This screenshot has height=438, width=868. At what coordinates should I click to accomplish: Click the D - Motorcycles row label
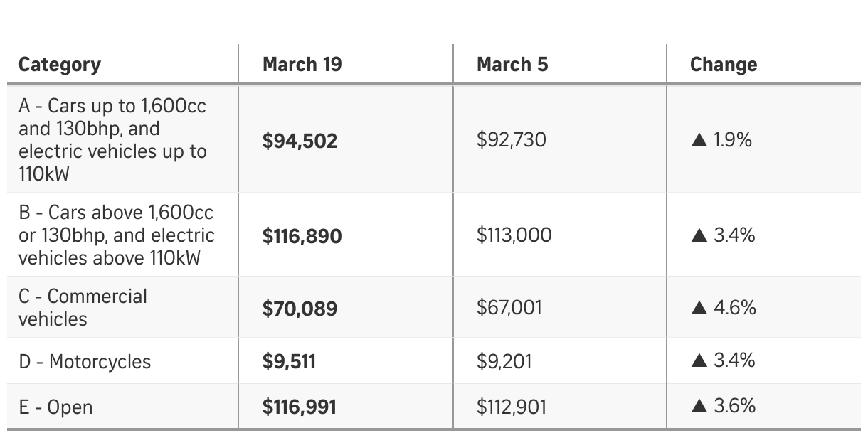tap(85, 362)
